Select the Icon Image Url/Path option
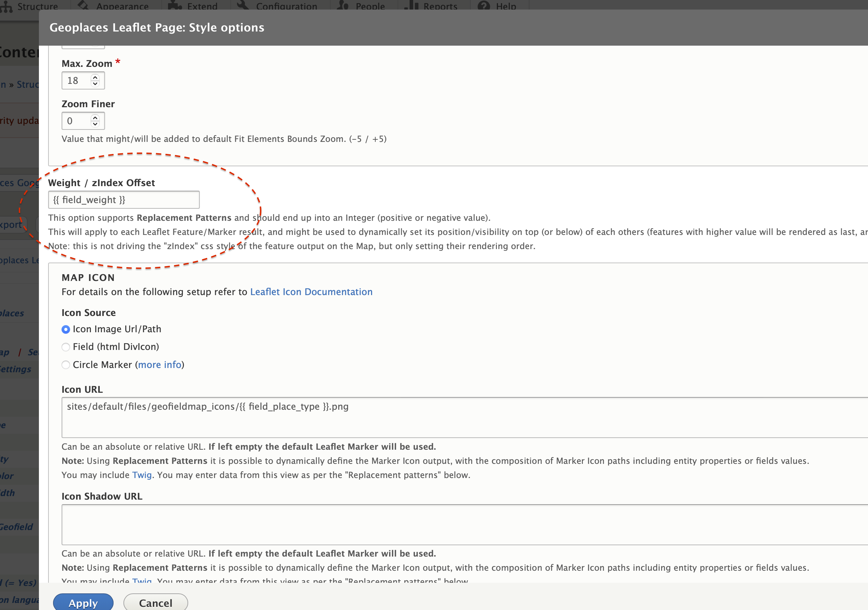Image resolution: width=868 pixels, height=610 pixels. coord(66,329)
